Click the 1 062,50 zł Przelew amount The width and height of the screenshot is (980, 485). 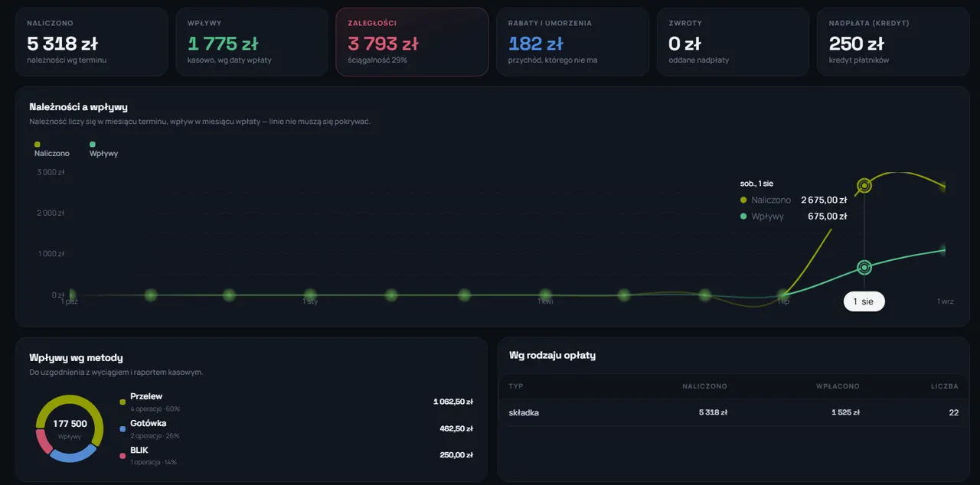(x=453, y=402)
